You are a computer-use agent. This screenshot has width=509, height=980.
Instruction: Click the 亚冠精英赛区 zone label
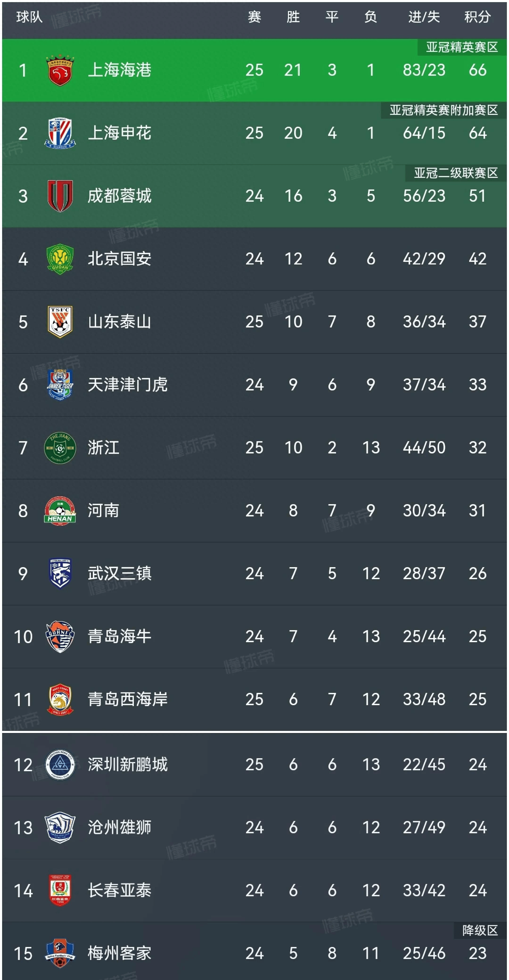pyautogui.click(x=462, y=47)
